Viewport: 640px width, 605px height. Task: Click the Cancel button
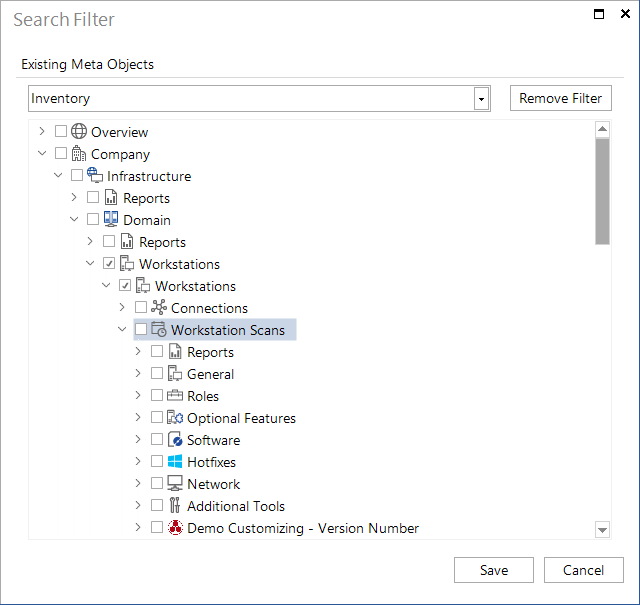583,570
